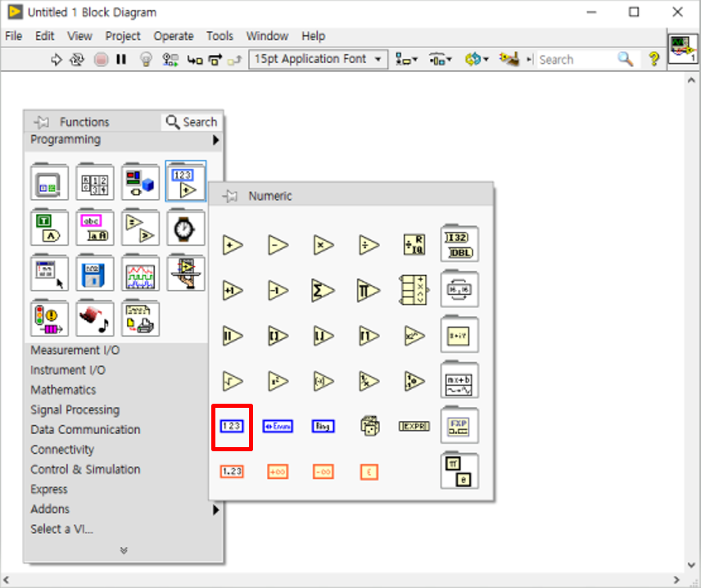Click the horizontal scrollbar right arrow
Screen dimensions: 701x588
[676, 580]
